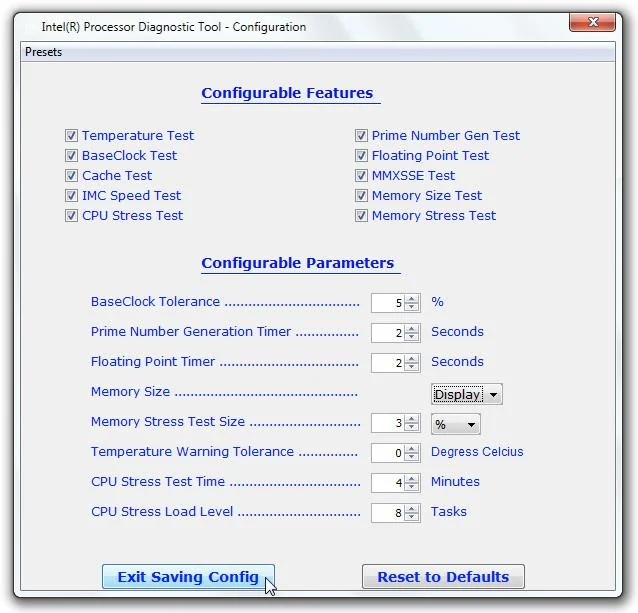638x613 pixels.
Task: Uncheck the Temperature Test checkbox
Action: click(x=71, y=135)
